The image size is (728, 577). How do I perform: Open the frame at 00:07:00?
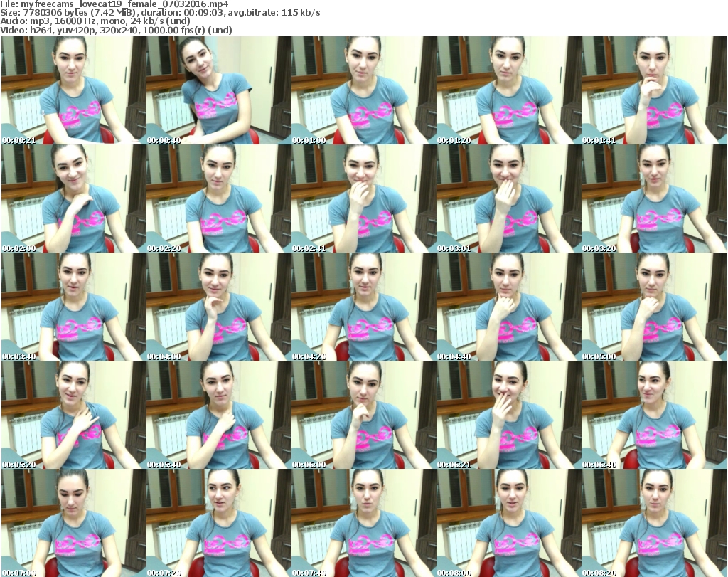(73, 523)
